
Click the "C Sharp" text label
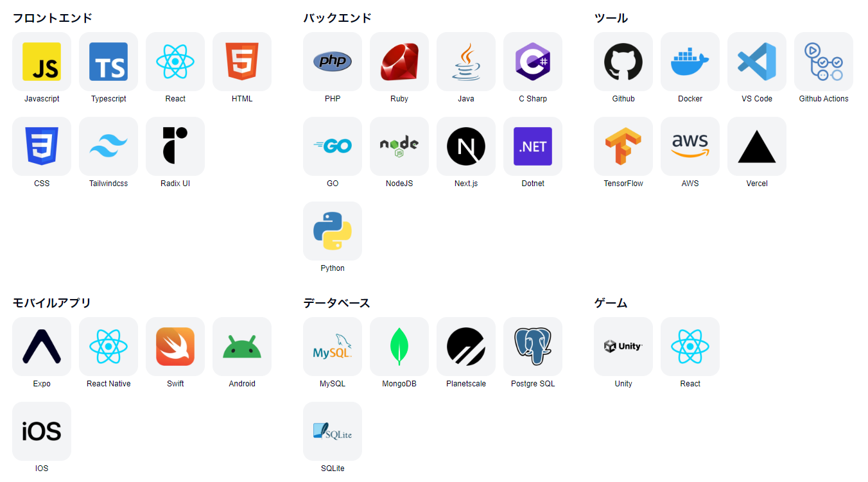tap(533, 99)
